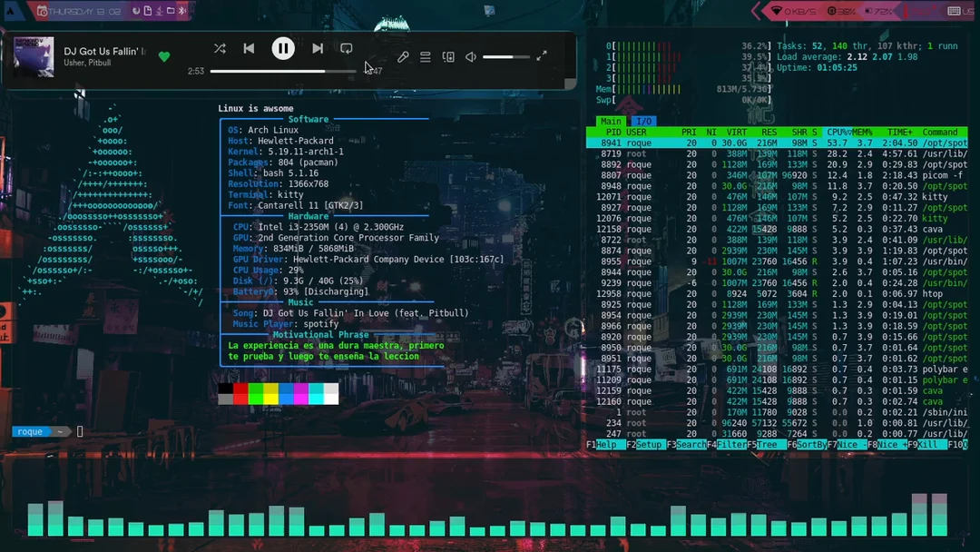Click the Arch logo in the top-left corner
Viewport: 980px width, 552px height.
tap(11, 9)
